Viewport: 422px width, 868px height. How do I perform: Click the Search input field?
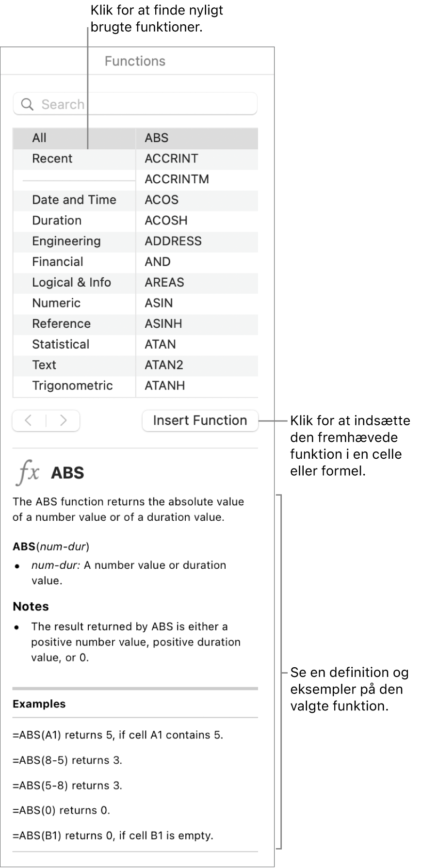135,104
